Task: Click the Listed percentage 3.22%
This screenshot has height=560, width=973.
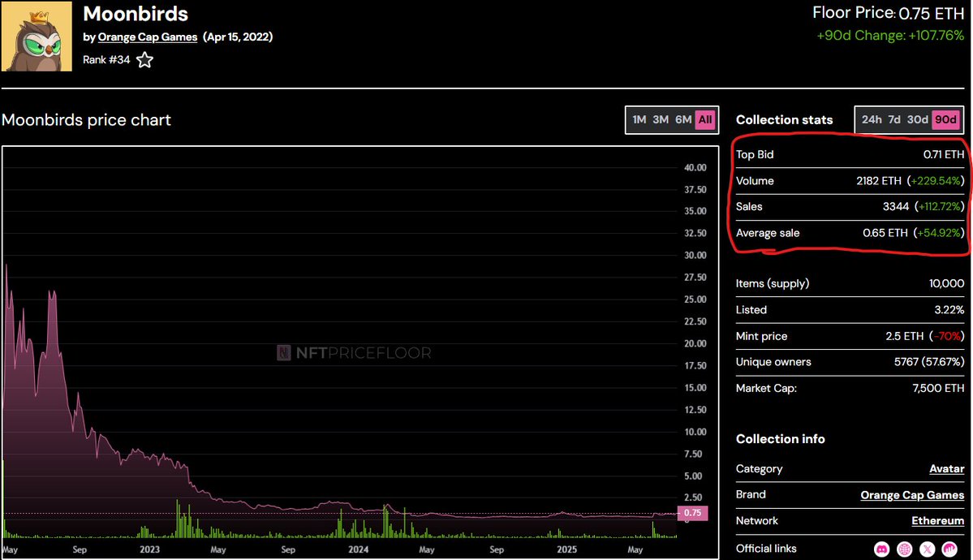Action: [949, 310]
